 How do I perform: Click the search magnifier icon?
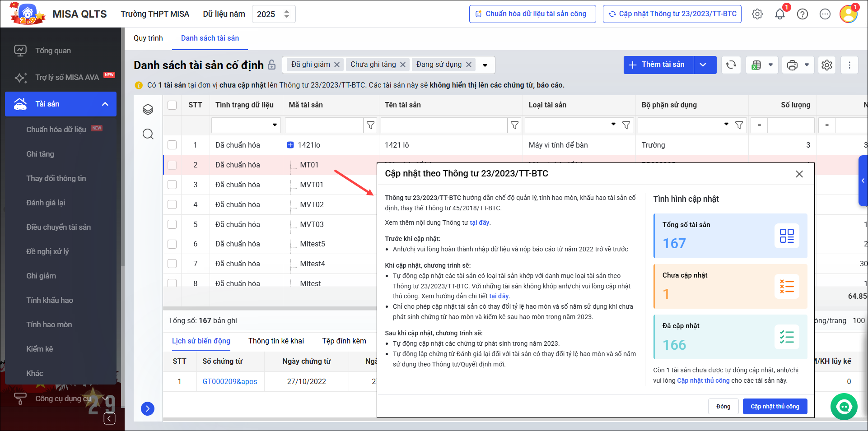[x=148, y=134]
